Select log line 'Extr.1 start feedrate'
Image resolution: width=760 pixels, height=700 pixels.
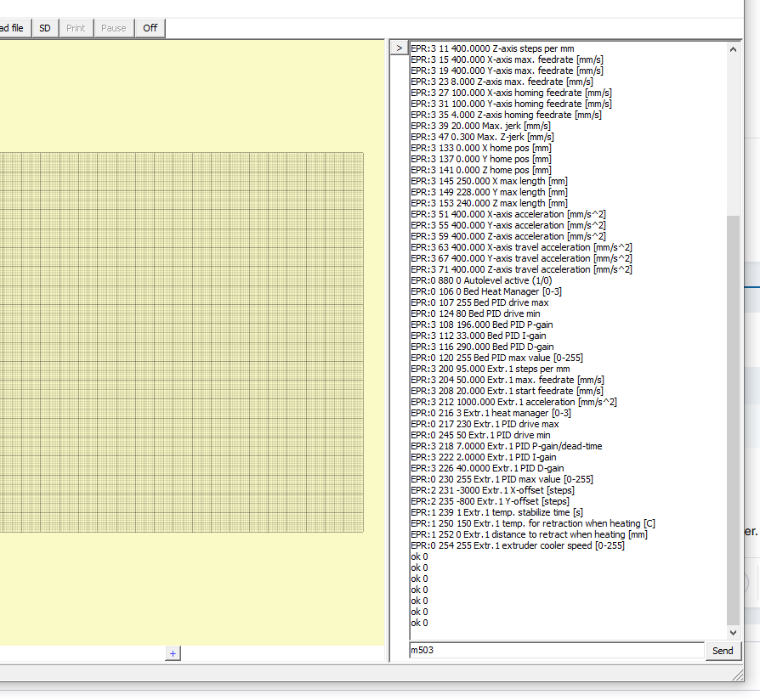click(x=507, y=391)
